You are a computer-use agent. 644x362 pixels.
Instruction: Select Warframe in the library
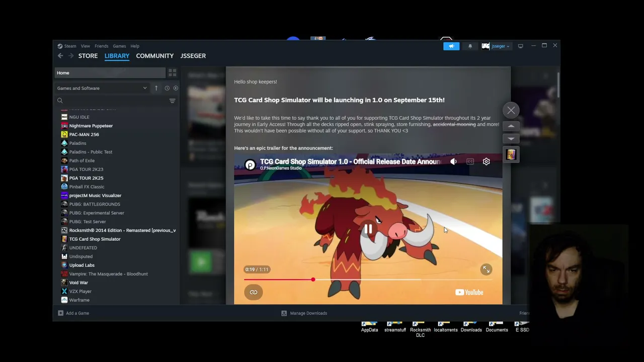pyautogui.click(x=79, y=300)
